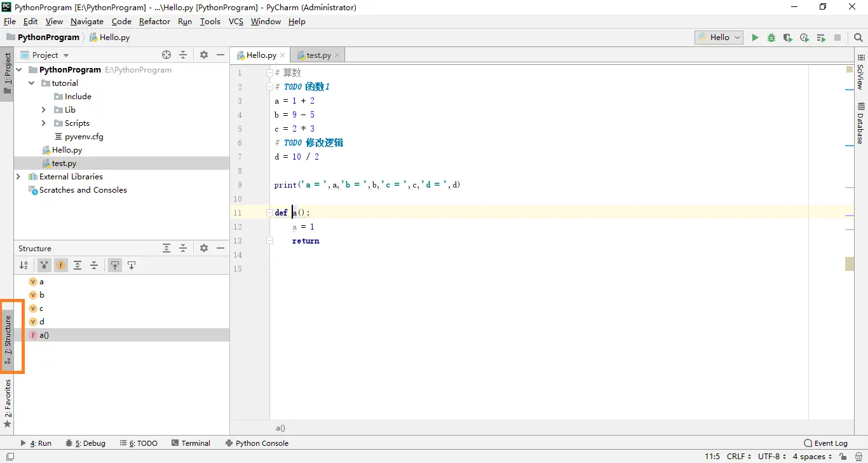Open the Hello run configuration dropdown
Viewport: 868px width, 463px height.
[x=719, y=38]
